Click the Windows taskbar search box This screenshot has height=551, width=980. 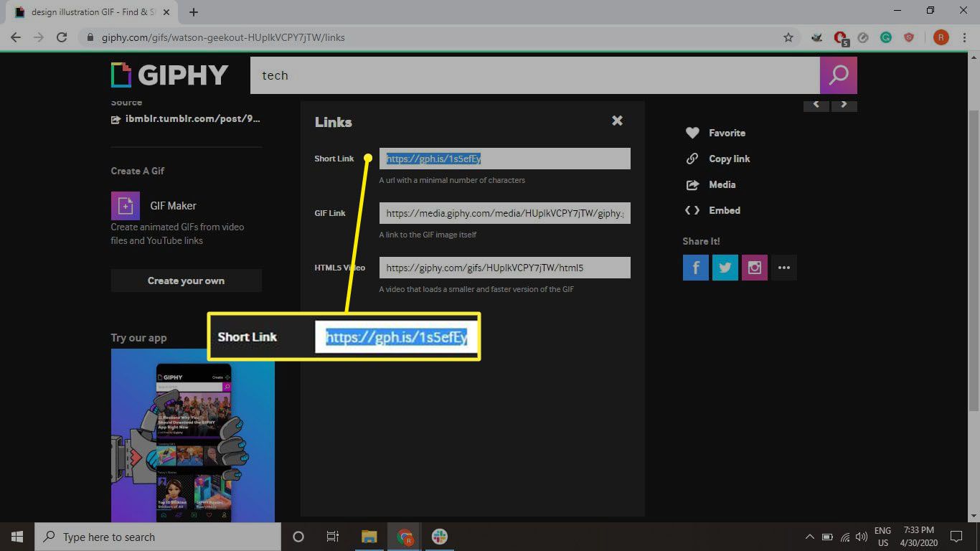point(158,537)
